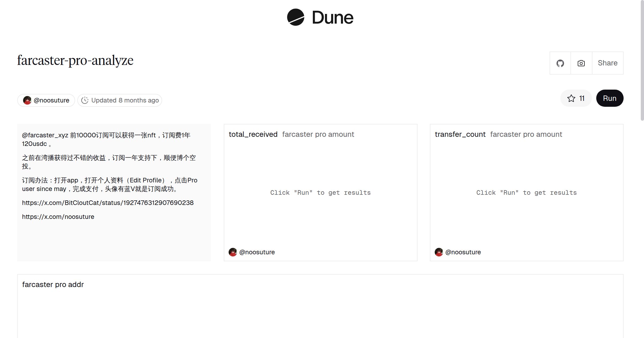Open the BitCloutCat status URL
The height and width of the screenshot is (338, 644).
pyautogui.click(x=108, y=203)
